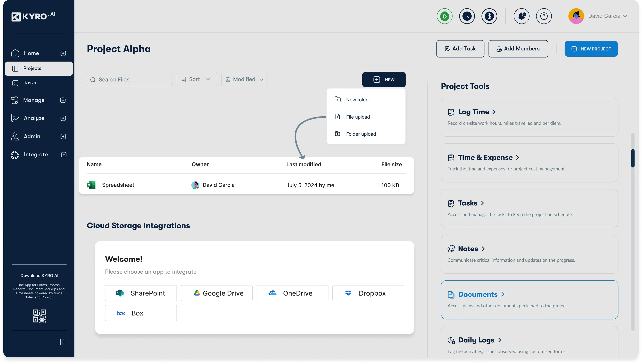Select New folder from the menu

click(x=358, y=100)
